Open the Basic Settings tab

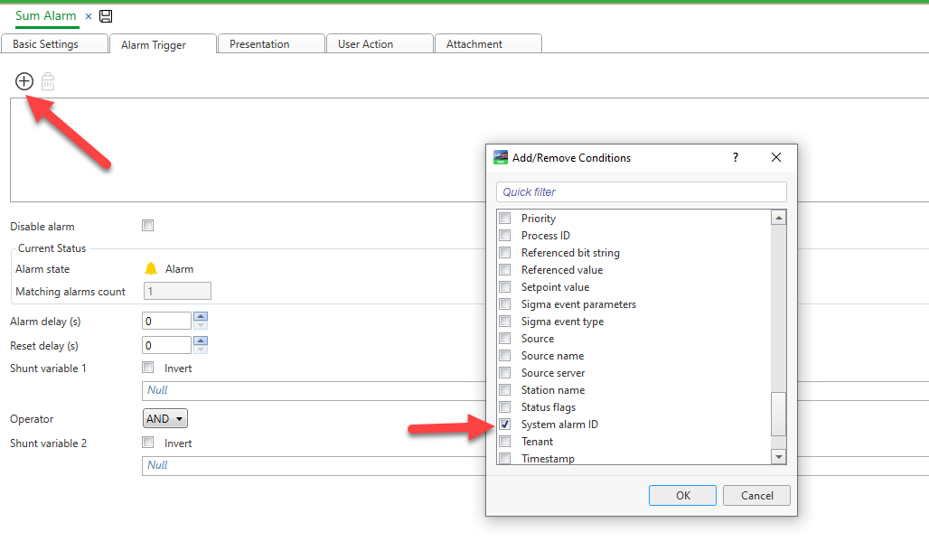tap(54, 43)
